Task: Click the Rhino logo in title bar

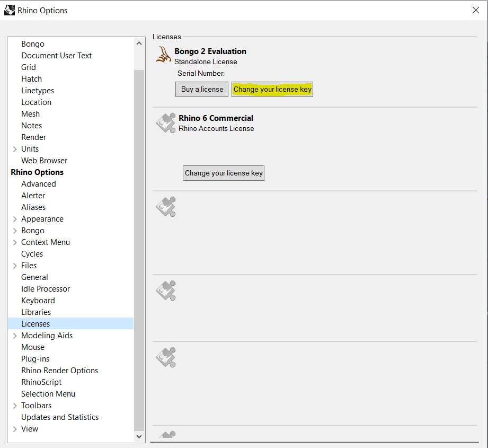Action: coord(10,10)
